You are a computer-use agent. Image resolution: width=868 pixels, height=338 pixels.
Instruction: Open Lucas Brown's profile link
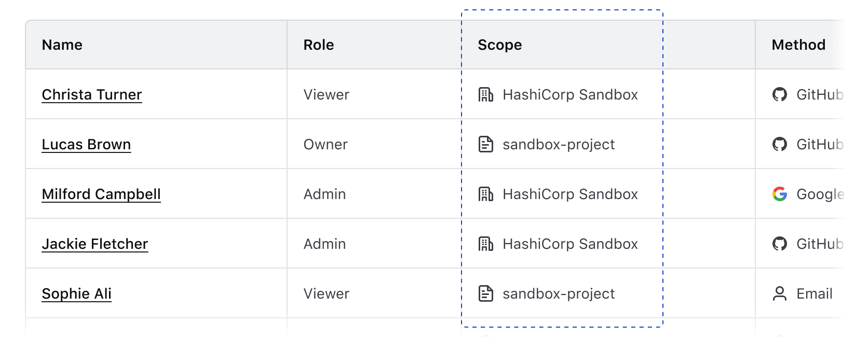[87, 144]
